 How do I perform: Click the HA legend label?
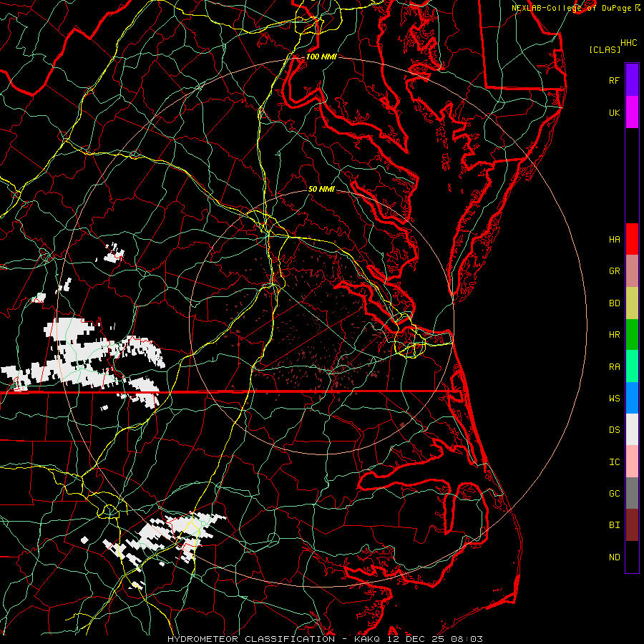coord(614,239)
